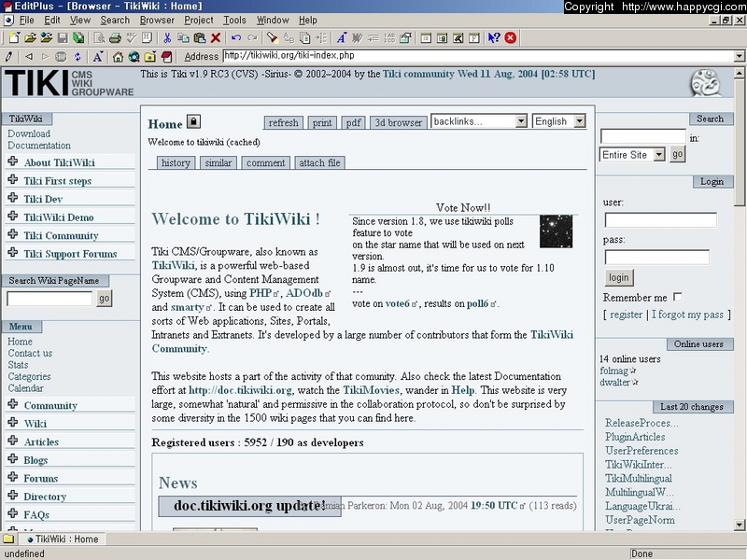Viewport: 747px width, 560px height.
Task: Open the File menu
Action: 26,20
